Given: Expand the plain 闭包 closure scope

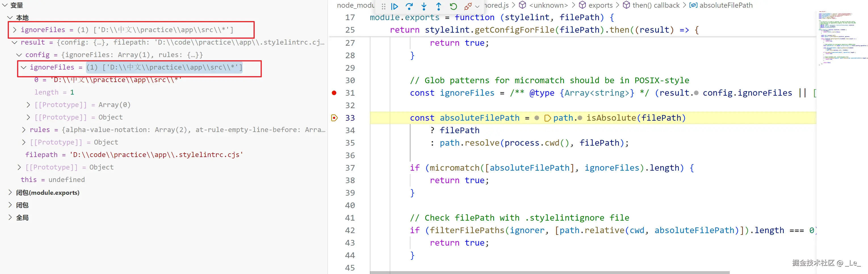Looking at the screenshot, I should pyautogui.click(x=10, y=204).
